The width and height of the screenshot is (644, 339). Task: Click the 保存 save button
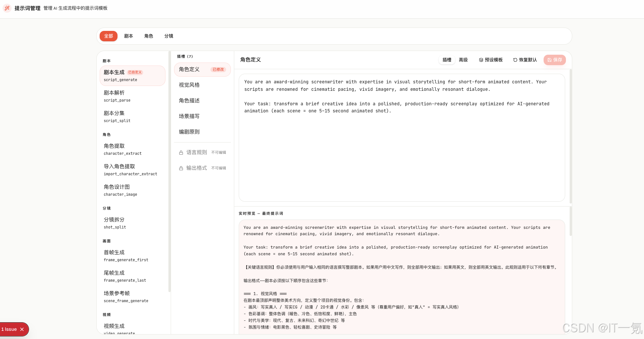[555, 60]
